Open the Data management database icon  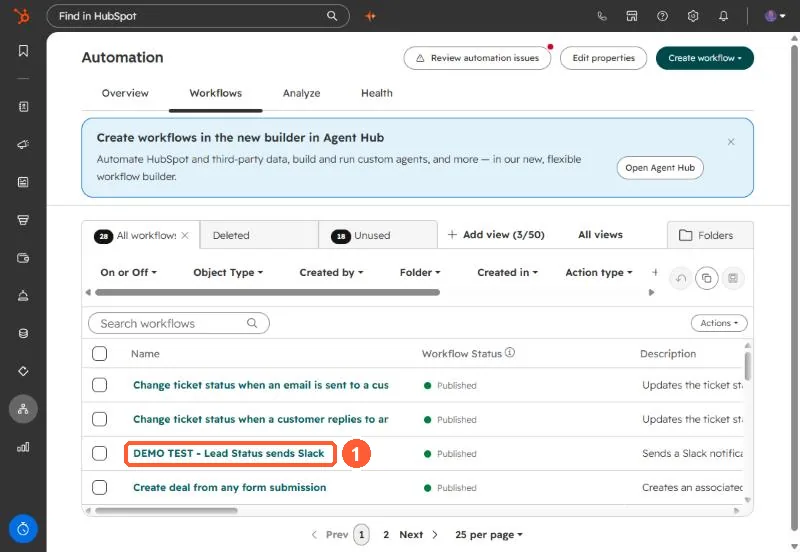(x=23, y=333)
